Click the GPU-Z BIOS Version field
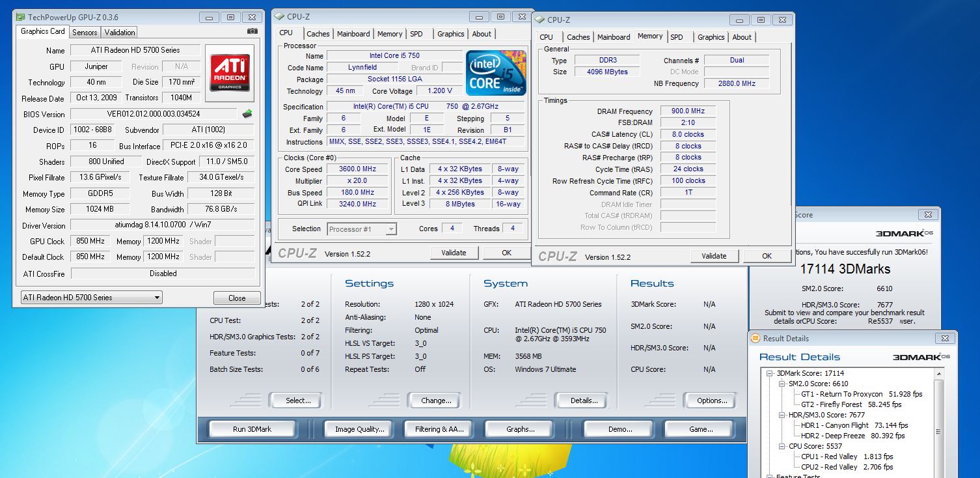This screenshot has height=478, width=980. click(154, 114)
